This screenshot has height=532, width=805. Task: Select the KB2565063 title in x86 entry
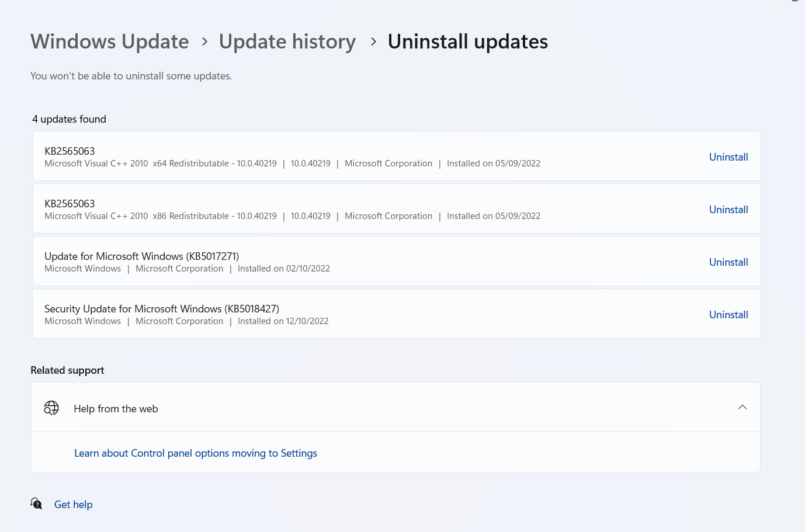coord(70,204)
